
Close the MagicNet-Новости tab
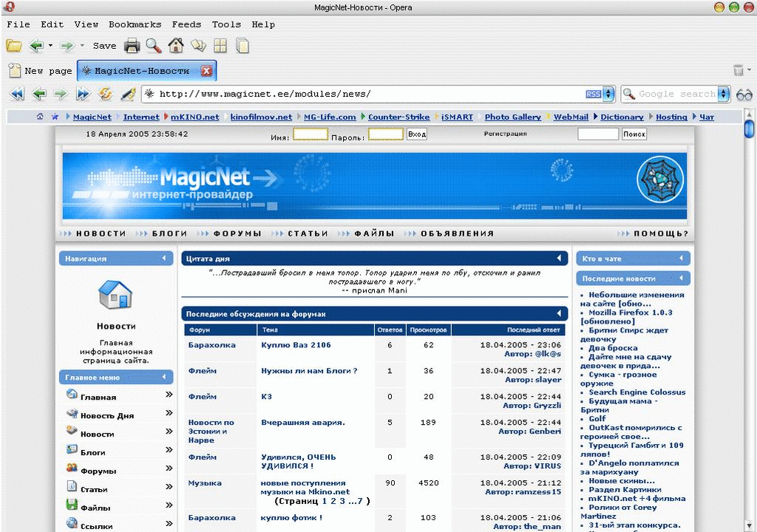207,71
